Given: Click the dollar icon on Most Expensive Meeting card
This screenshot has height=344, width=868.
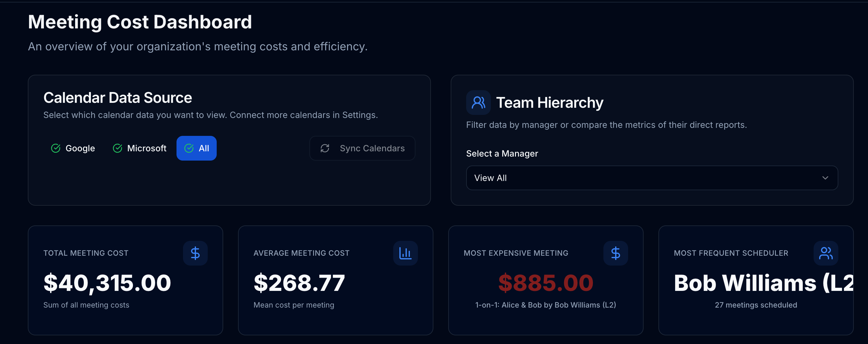Looking at the screenshot, I should tap(616, 253).
